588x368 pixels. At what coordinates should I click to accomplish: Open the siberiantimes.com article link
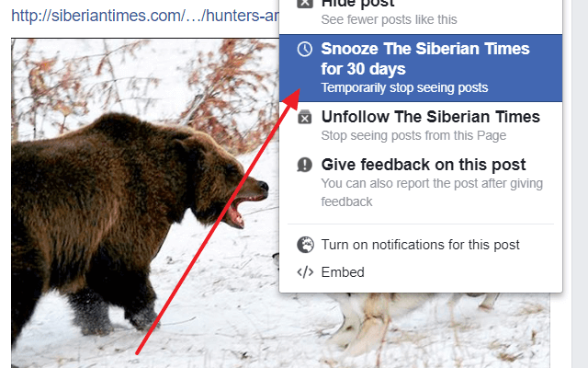[145, 16]
